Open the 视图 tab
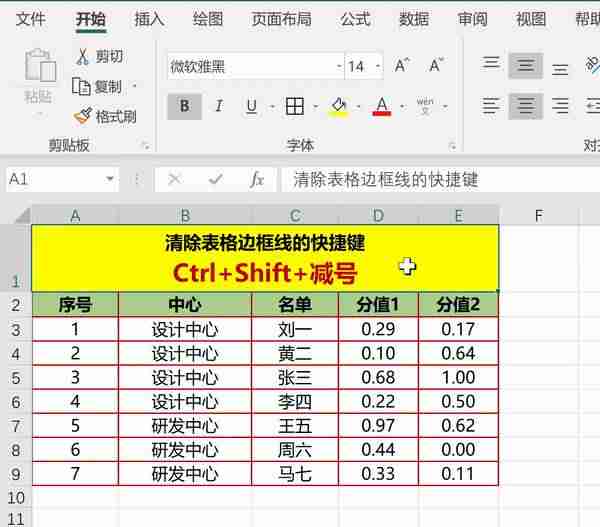 coord(531,19)
